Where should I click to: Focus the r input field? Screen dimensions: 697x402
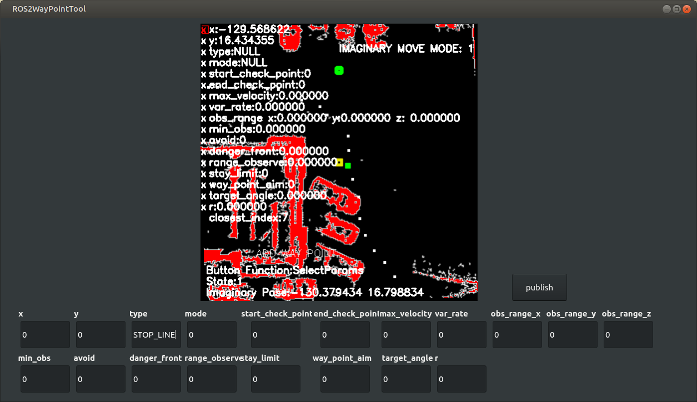(x=461, y=379)
